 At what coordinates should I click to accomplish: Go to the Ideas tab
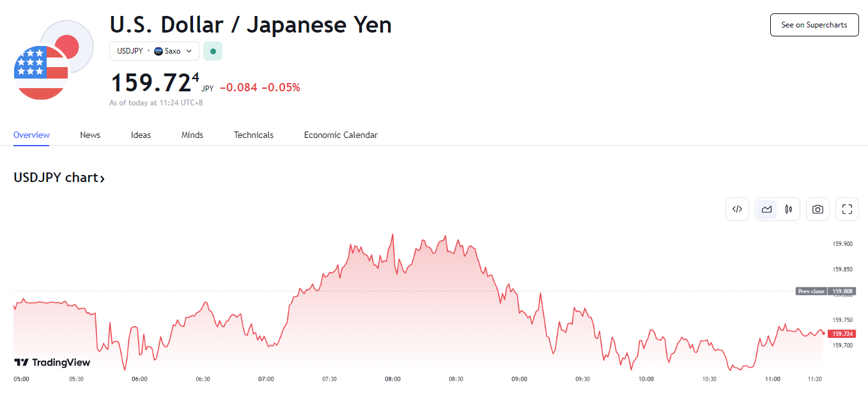[x=141, y=135]
